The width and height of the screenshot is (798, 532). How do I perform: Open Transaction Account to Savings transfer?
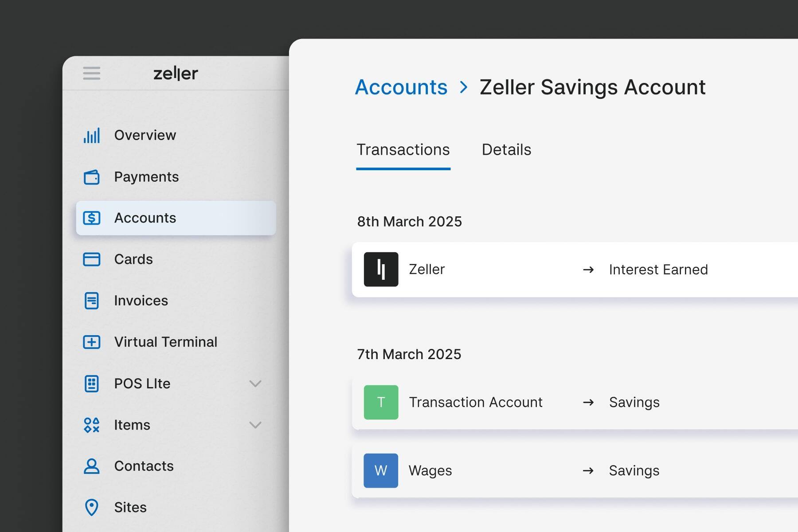pyautogui.click(x=575, y=402)
